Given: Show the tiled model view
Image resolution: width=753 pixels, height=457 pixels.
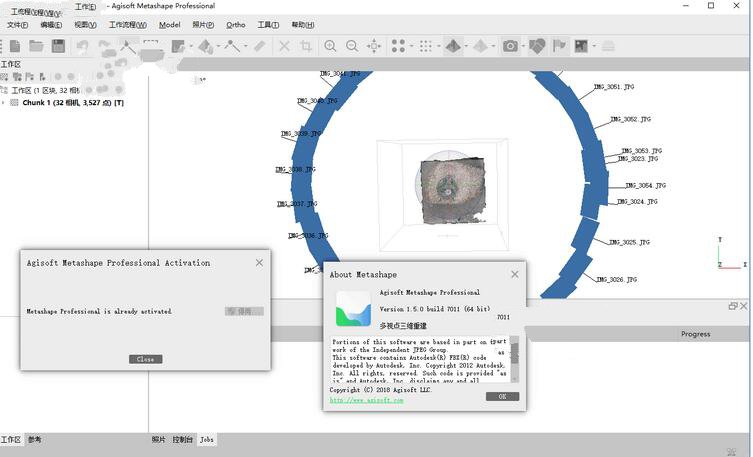Looking at the screenshot, I should click(x=480, y=46).
